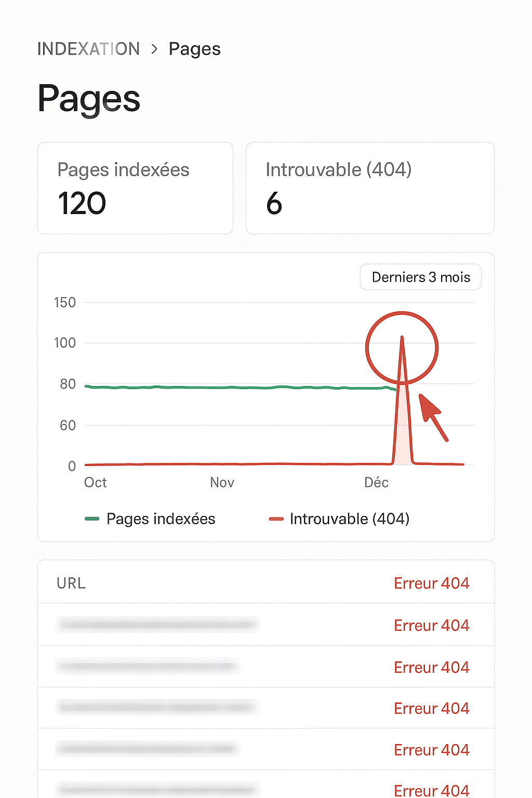The height and width of the screenshot is (798, 532).
Task: Click the Oct label on chart axis
Action: point(96,483)
